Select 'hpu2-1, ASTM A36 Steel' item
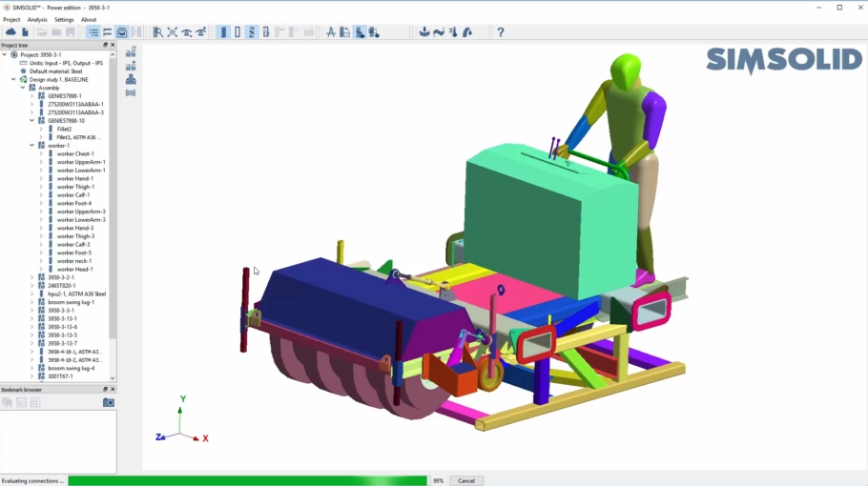 76,294
